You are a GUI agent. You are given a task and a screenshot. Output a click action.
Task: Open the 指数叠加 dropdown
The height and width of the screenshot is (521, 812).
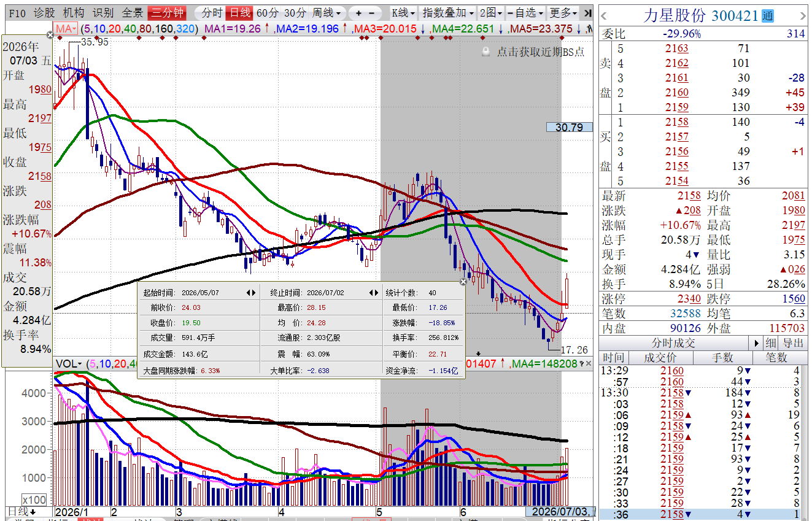pos(448,13)
